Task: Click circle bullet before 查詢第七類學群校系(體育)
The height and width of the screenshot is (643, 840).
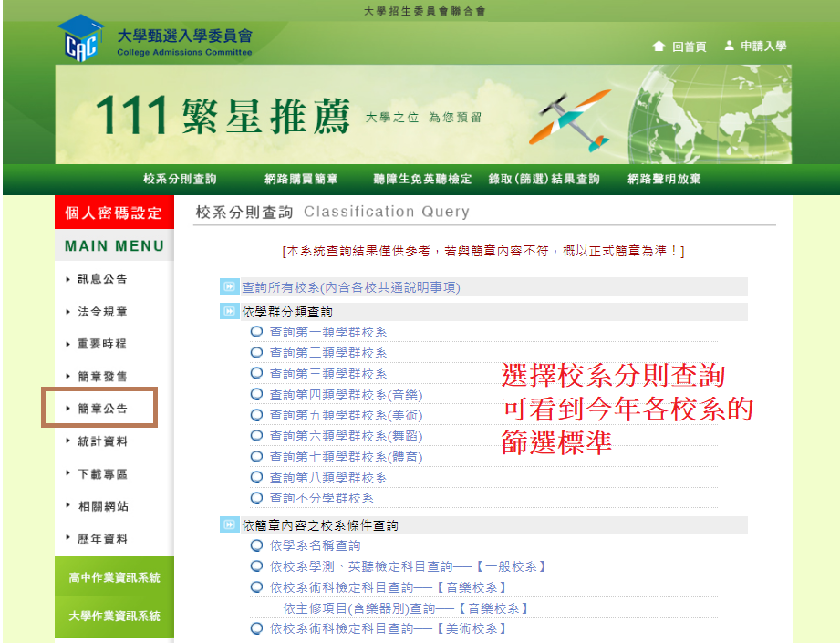Action: click(x=256, y=457)
